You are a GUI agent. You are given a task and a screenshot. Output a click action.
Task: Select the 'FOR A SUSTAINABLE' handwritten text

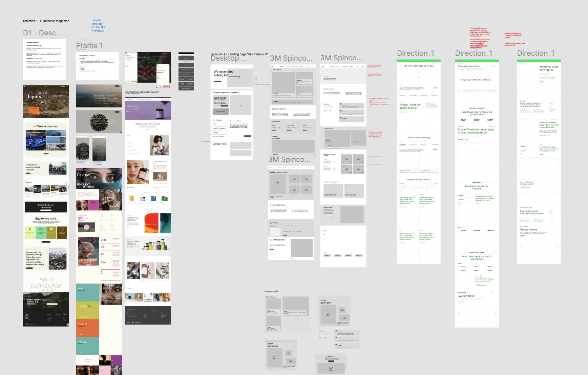(46, 283)
